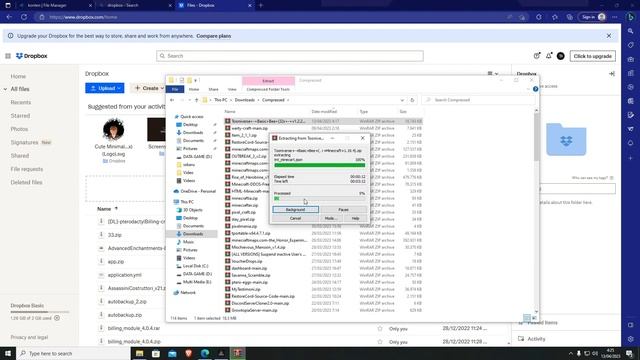Open Microsoft Store on taskbar
This screenshot has height=360, width=640.
[x=156, y=353]
